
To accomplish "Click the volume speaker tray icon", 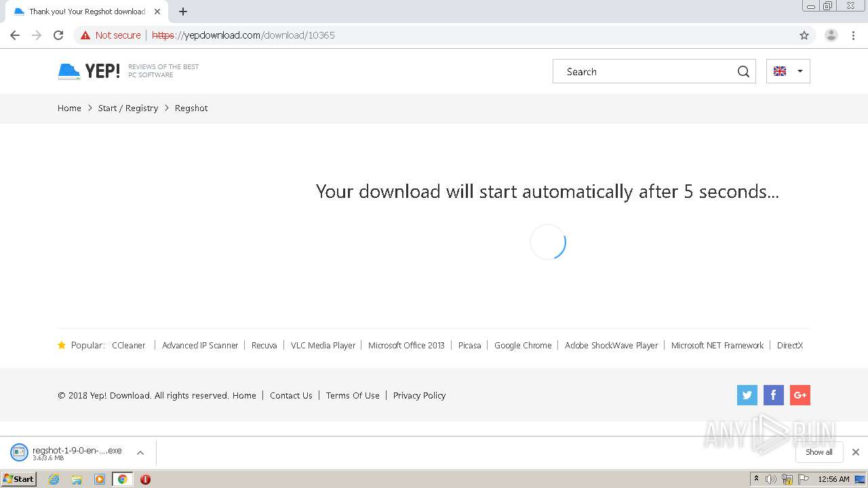I will tap(771, 479).
